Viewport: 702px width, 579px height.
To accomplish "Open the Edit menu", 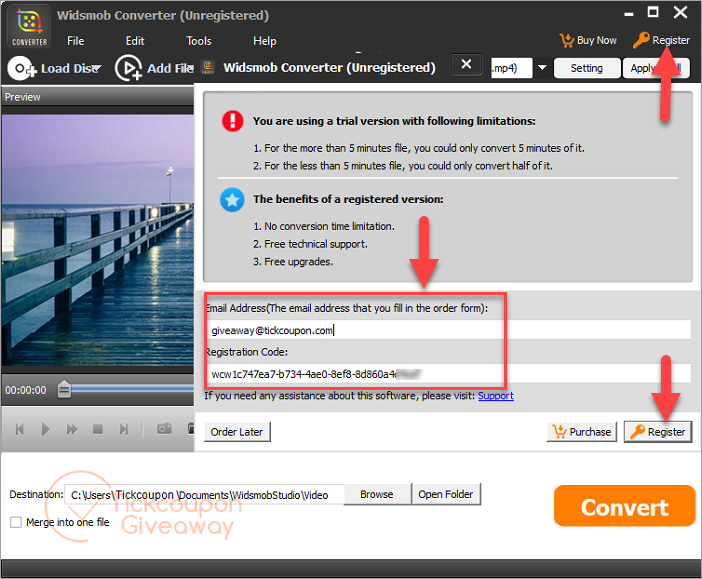I will [x=135, y=41].
